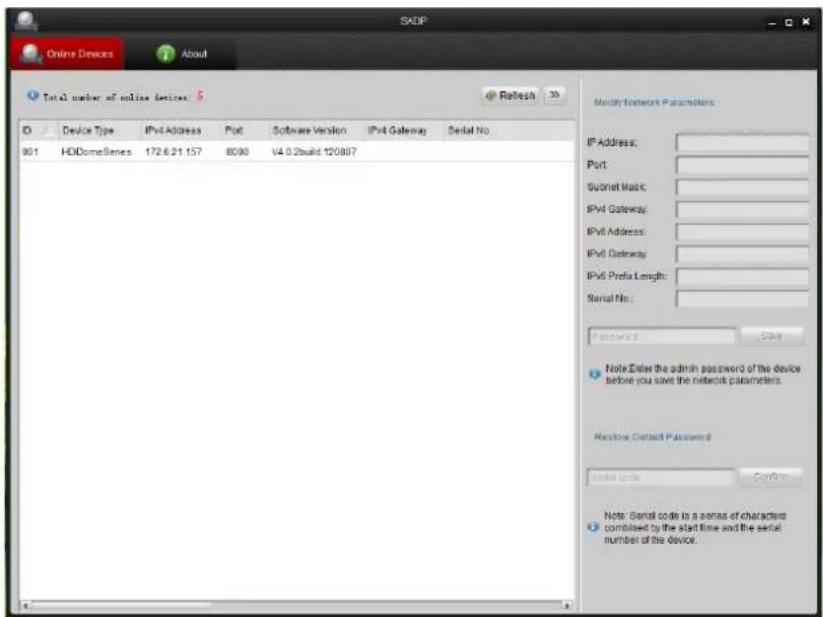Focus the IPv6 Prefix Length input field
Screen dimensions: 823x617
[742, 276]
